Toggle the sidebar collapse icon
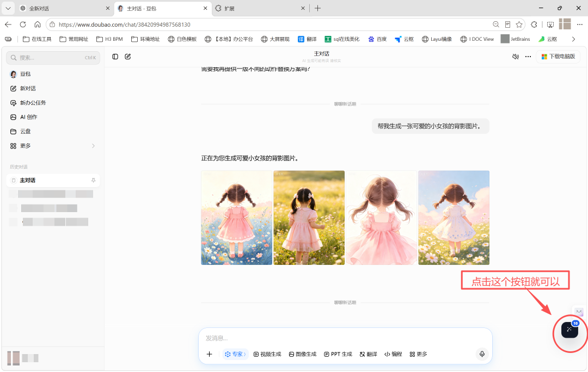Screen dimensions: 588x372 115,57
